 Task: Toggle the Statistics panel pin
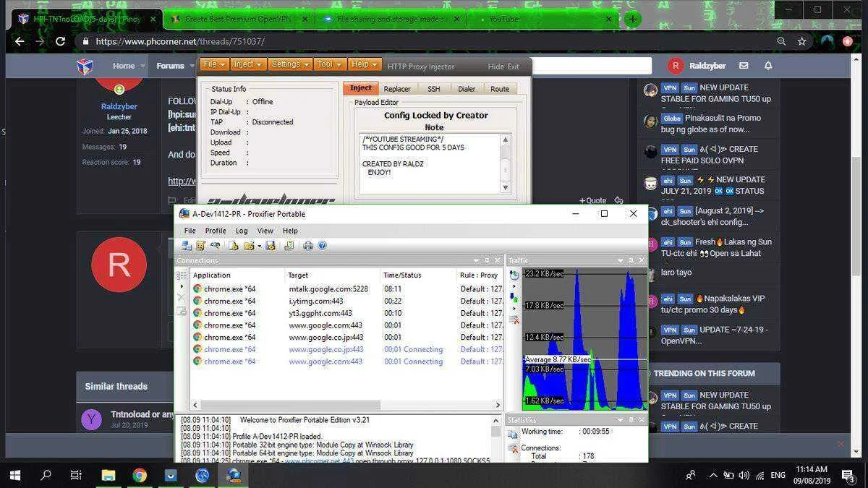tap(630, 419)
